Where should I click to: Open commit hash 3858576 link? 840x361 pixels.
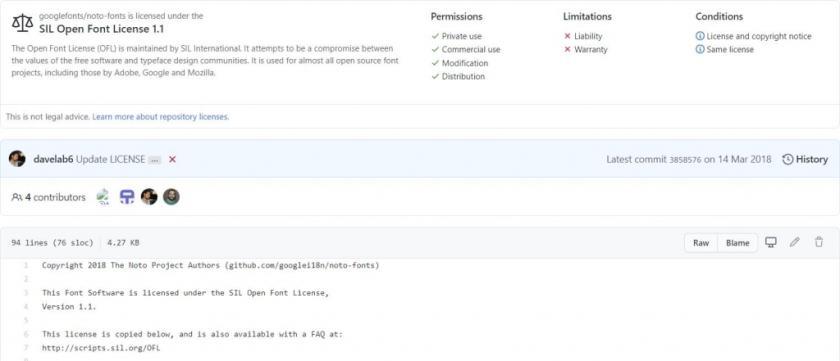(685, 160)
